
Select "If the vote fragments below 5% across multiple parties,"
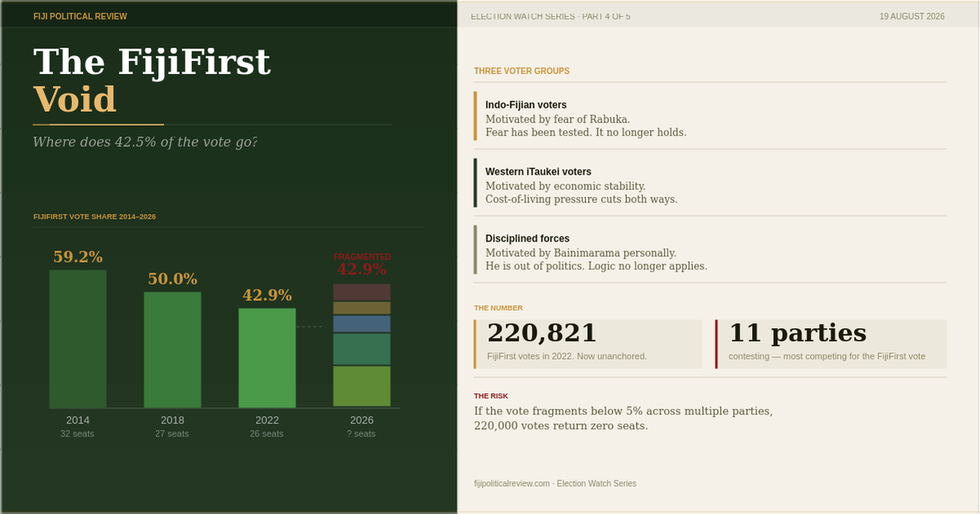(623, 411)
